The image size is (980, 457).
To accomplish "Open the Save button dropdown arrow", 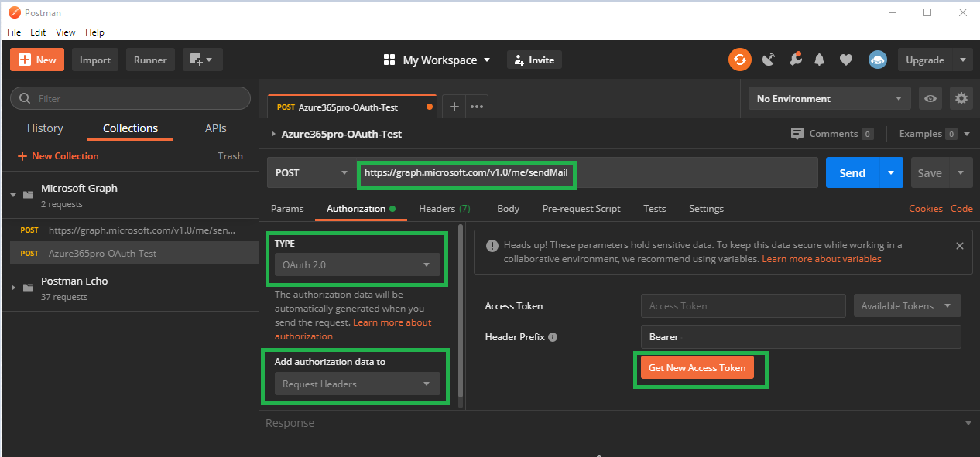I will pos(961,172).
